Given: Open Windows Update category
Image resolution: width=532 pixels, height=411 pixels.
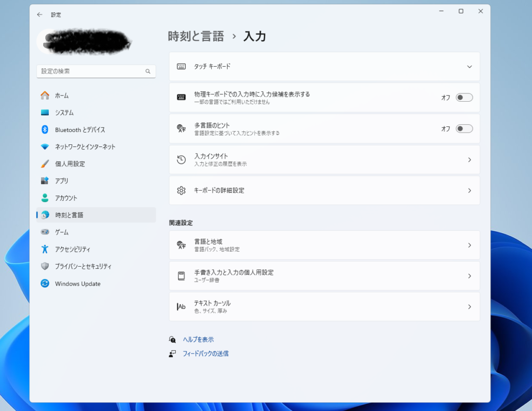Looking at the screenshot, I should 96,283.
